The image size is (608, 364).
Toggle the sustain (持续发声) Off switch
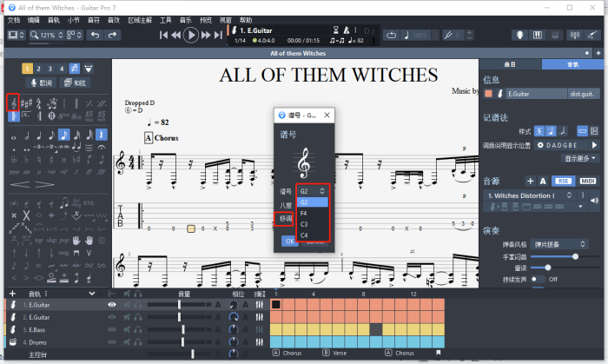(536, 279)
